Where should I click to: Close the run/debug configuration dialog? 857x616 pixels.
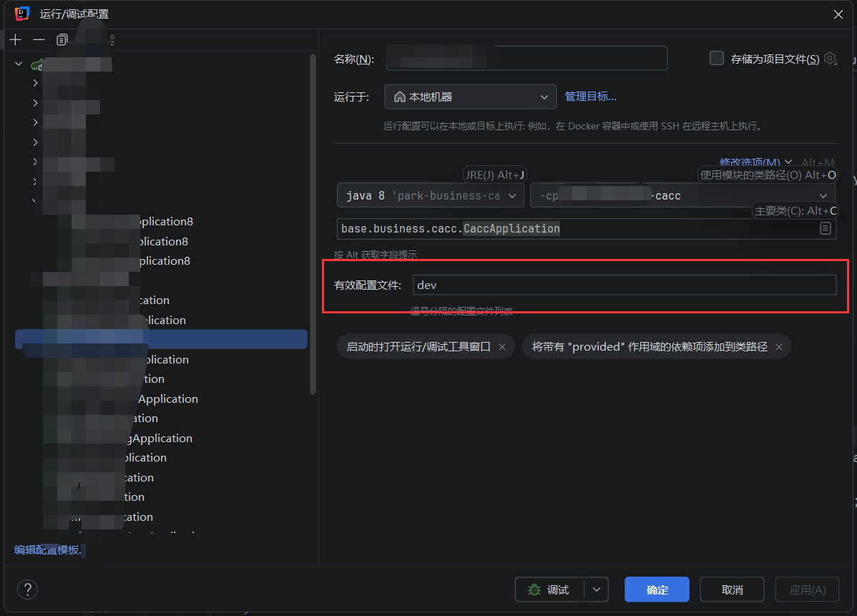[x=838, y=14]
